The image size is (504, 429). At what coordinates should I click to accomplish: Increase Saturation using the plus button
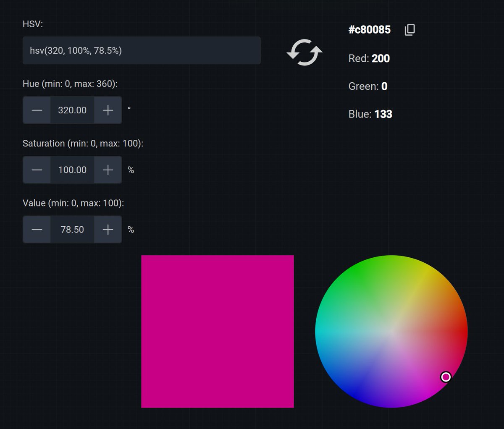[108, 170]
